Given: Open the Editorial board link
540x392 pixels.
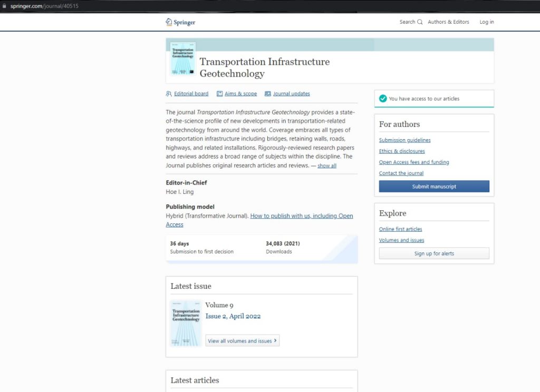Looking at the screenshot, I should (191, 94).
